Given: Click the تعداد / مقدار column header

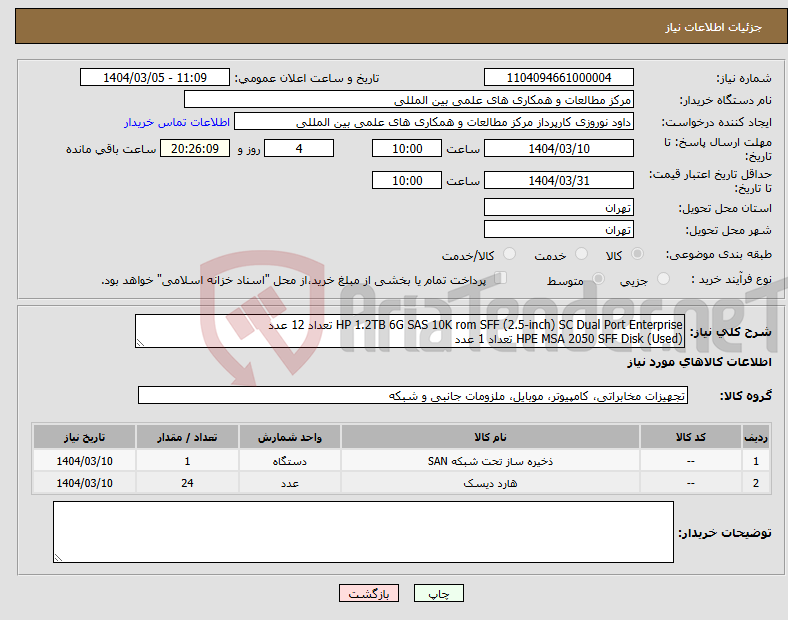Looking at the screenshot, I should (187, 437).
